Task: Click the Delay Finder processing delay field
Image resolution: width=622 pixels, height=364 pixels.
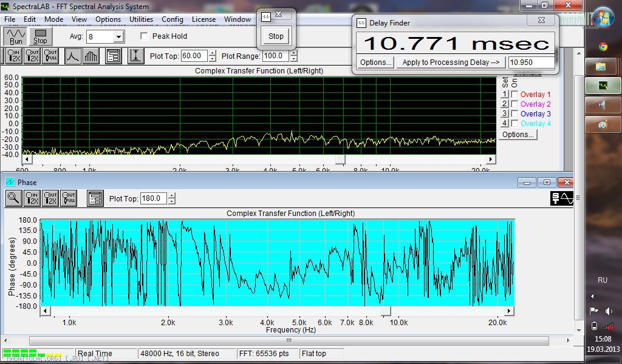Action: (531, 62)
